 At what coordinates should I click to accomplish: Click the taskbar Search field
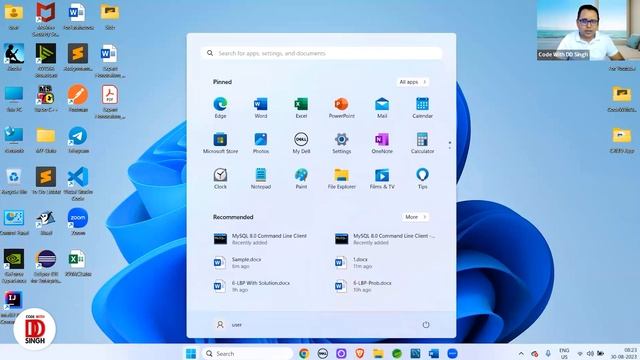248,353
